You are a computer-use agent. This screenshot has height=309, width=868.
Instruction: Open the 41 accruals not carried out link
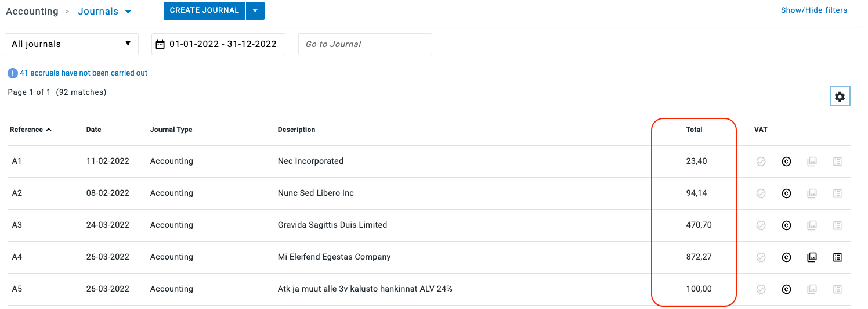(x=84, y=73)
